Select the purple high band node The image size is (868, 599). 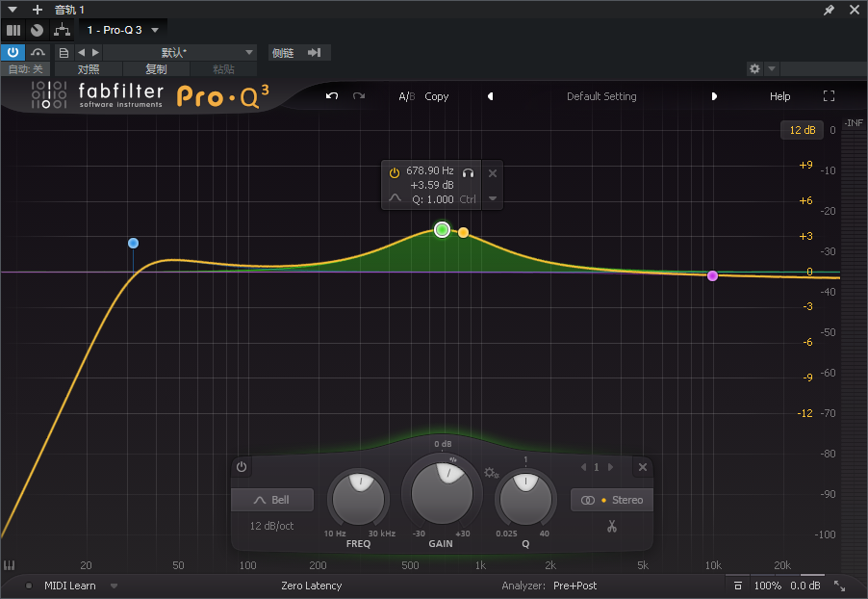click(x=712, y=276)
